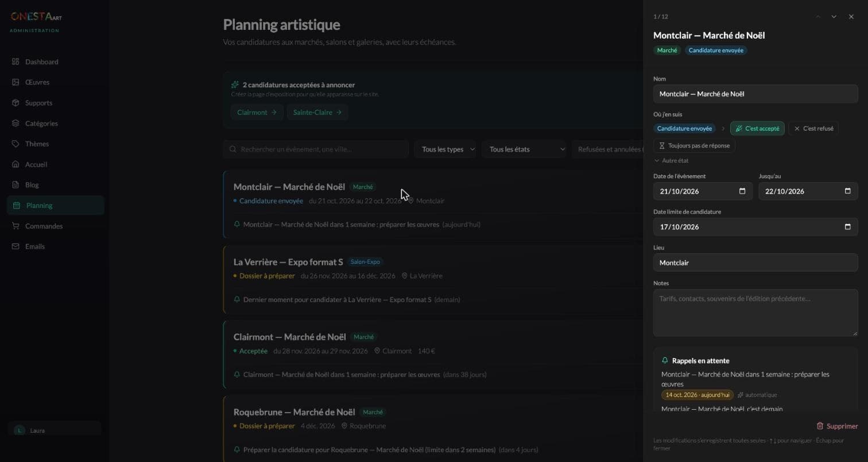Image resolution: width=868 pixels, height=462 pixels.
Task: Open the Tous les types dropdown
Action: click(445, 149)
